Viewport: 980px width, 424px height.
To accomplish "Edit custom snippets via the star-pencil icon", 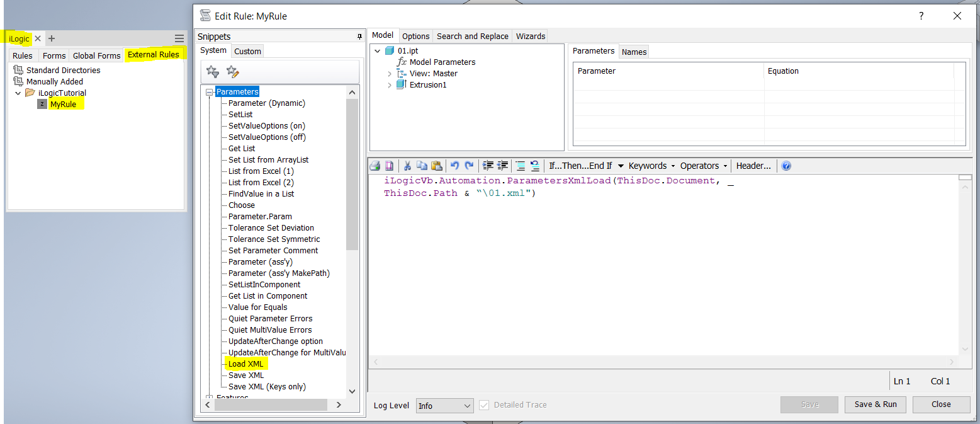I will point(232,72).
